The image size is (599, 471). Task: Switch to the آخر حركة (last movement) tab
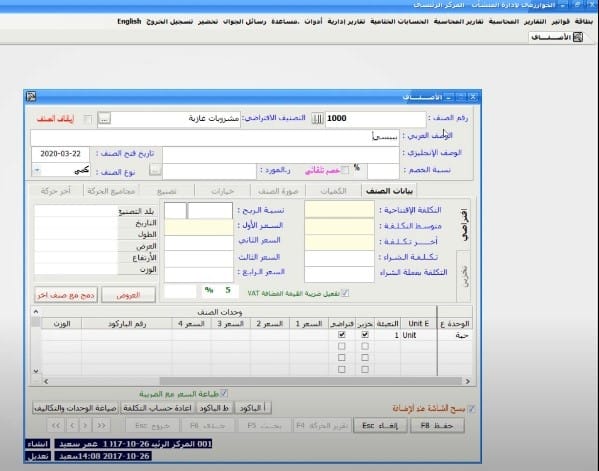tap(56, 191)
